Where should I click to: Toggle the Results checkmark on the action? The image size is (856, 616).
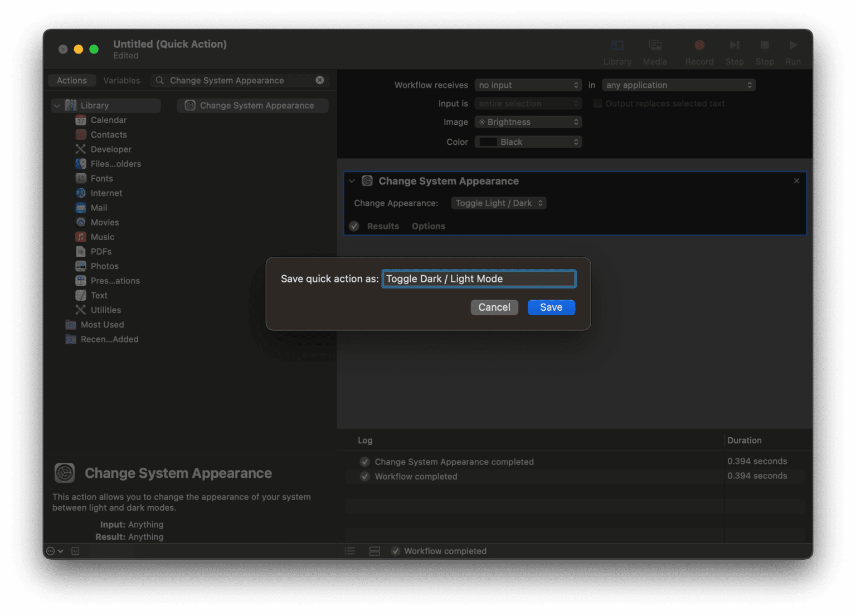(354, 226)
